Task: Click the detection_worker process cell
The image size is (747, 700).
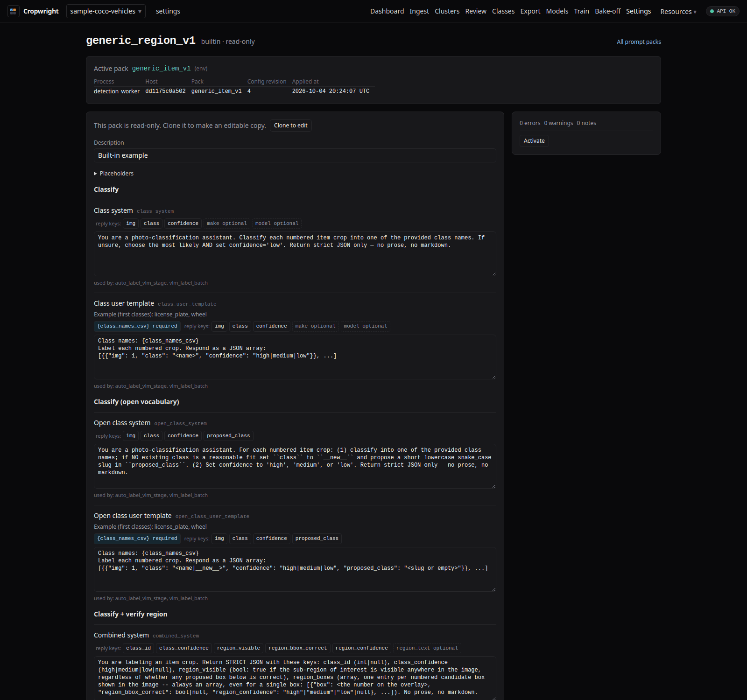Action: pyautogui.click(x=117, y=91)
